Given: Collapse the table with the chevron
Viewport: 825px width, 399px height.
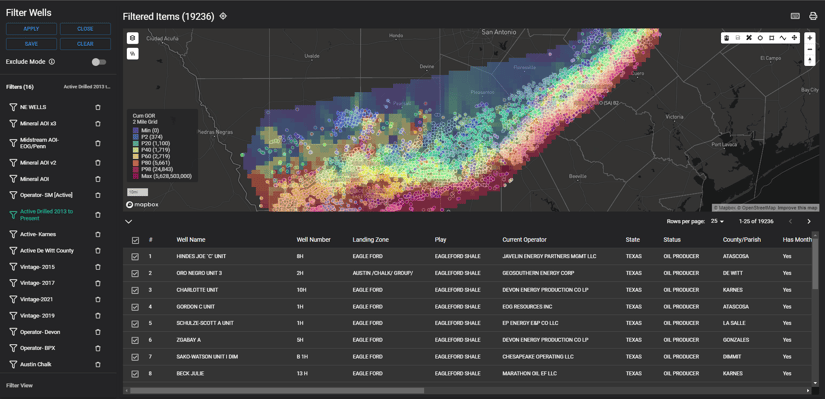Looking at the screenshot, I should 128,222.
